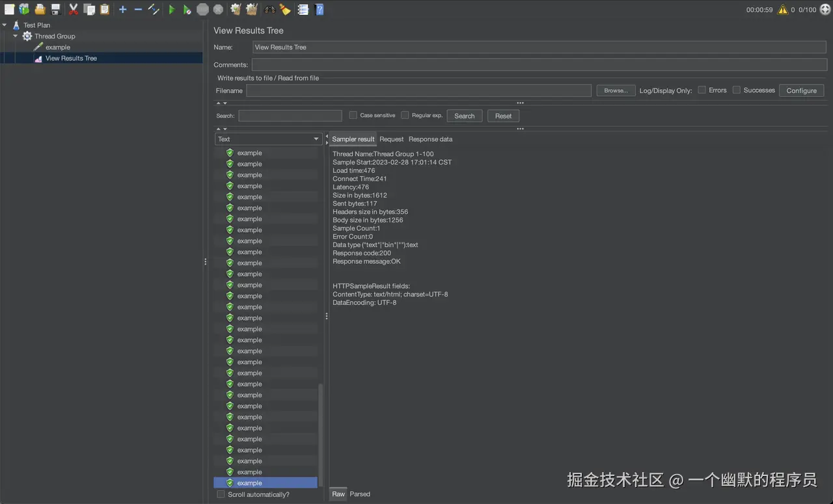Expand all nodes with the plus icon
The height and width of the screenshot is (504, 833).
click(x=122, y=9)
